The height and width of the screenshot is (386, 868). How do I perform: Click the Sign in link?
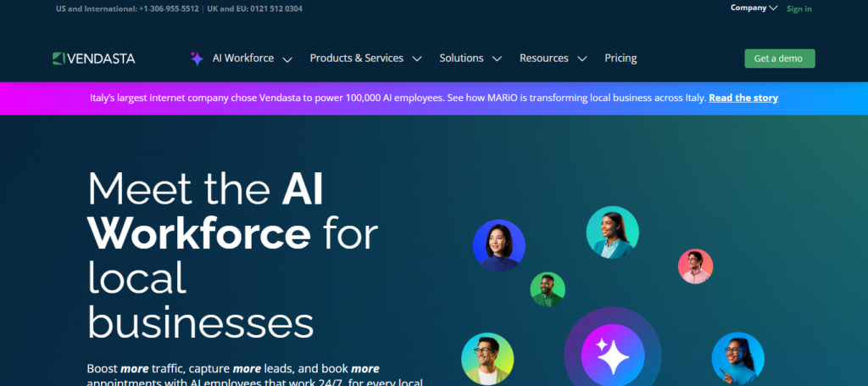pos(798,8)
